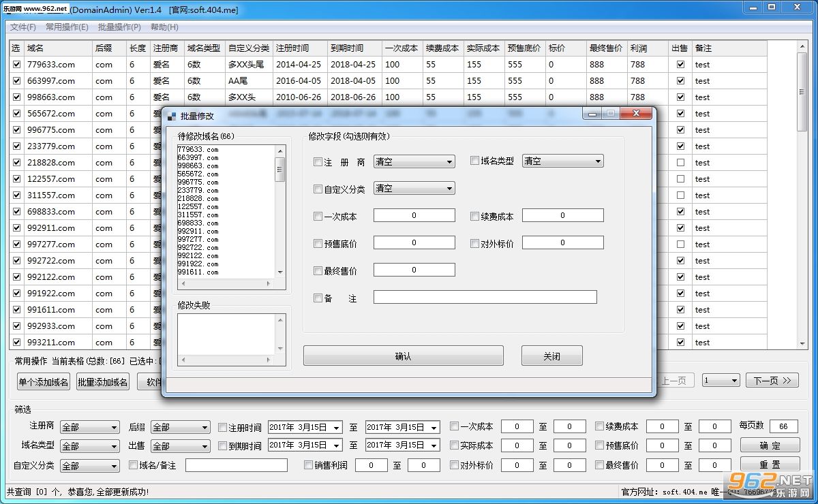
Task: Click the 996775.com domain cell
Action: click(59, 130)
